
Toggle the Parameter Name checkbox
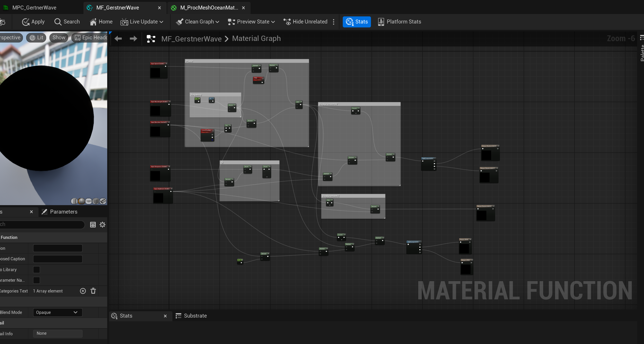pyautogui.click(x=36, y=280)
